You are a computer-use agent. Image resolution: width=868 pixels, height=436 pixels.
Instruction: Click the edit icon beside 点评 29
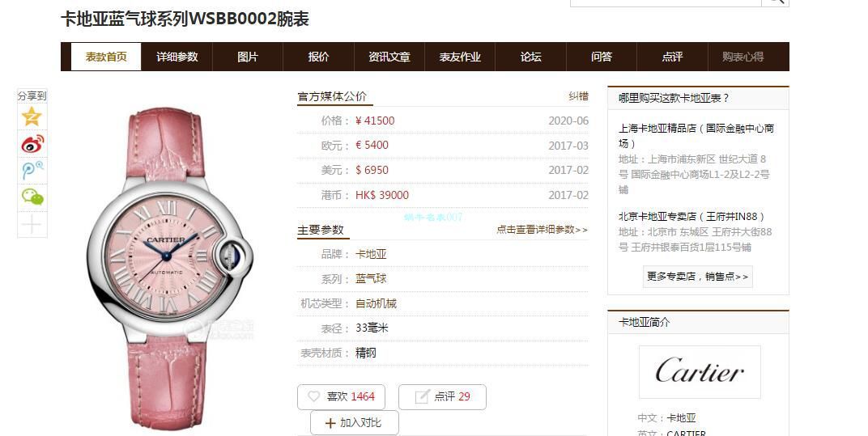(x=422, y=396)
